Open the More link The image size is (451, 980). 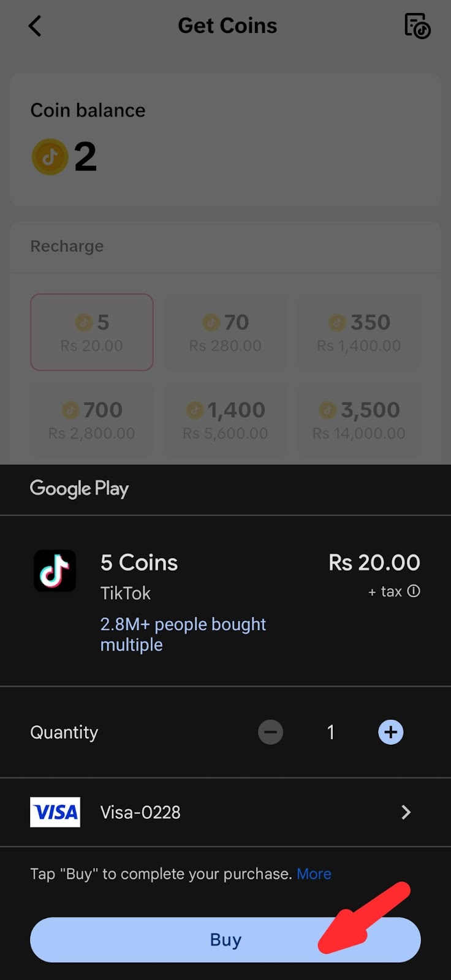[x=314, y=874]
